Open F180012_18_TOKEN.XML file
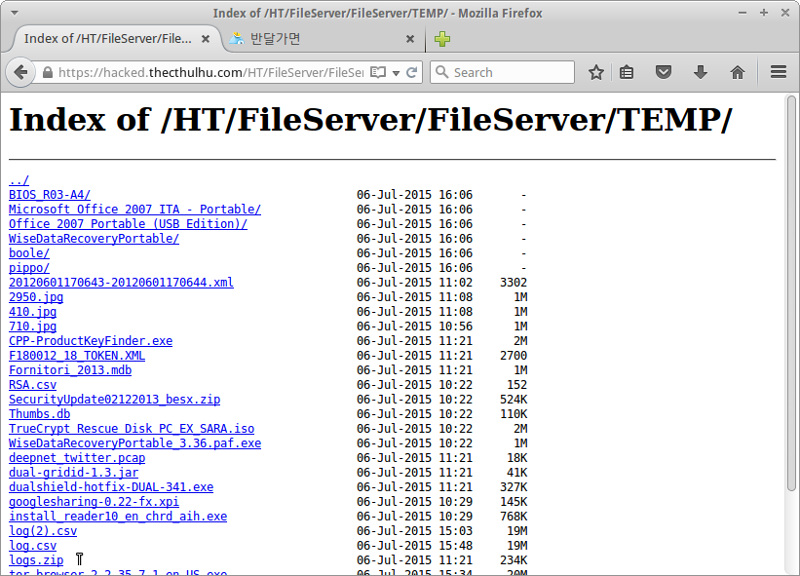This screenshot has width=800, height=576. [77, 356]
